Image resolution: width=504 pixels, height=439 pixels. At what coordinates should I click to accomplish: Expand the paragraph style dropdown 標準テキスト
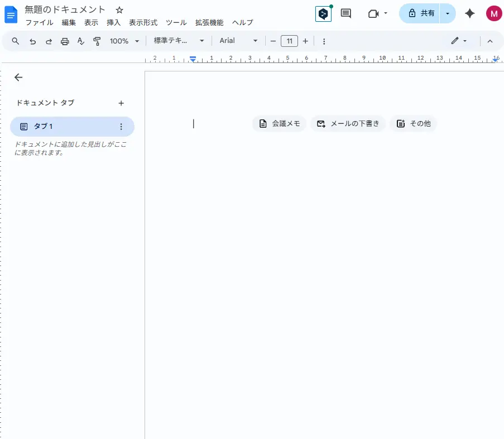pos(179,41)
